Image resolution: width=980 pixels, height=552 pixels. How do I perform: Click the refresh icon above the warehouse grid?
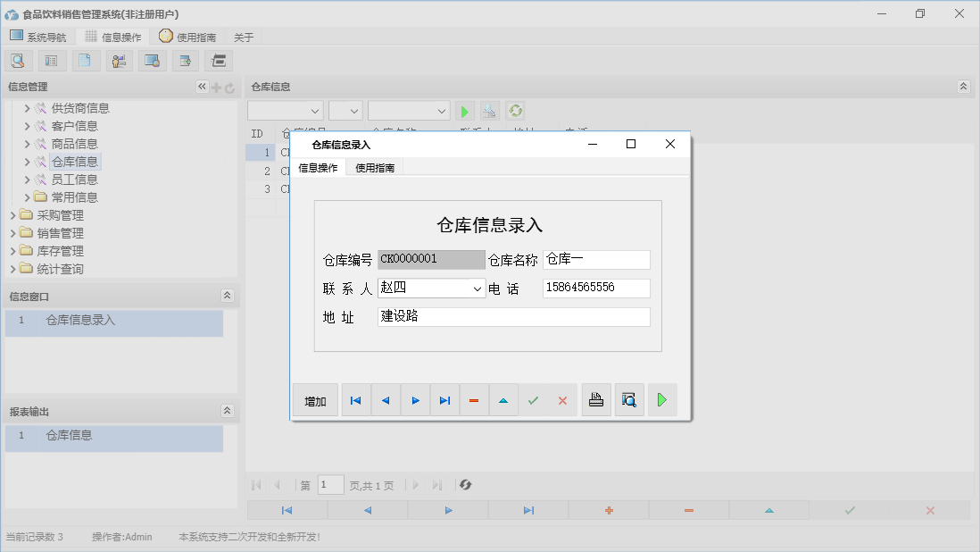[515, 110]
